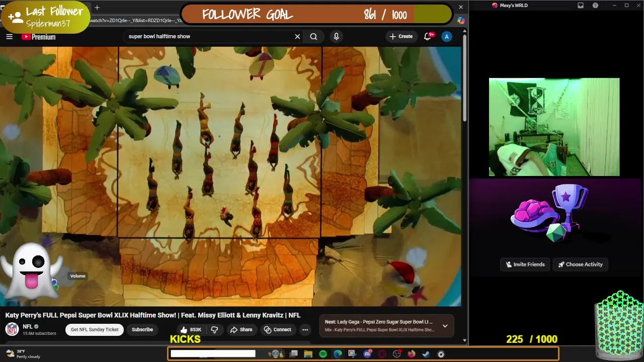Open the inbox icon in the Mexy's WRLD title bar

point(581,6)
